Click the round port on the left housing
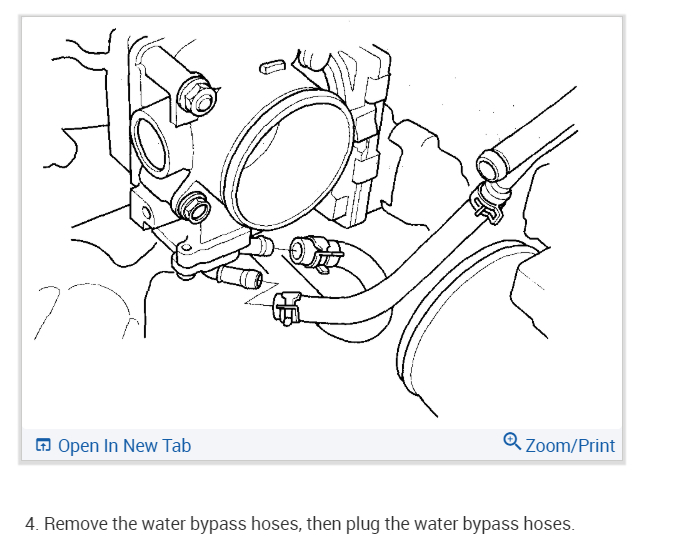The image size is (683, 545). point(149,142)
